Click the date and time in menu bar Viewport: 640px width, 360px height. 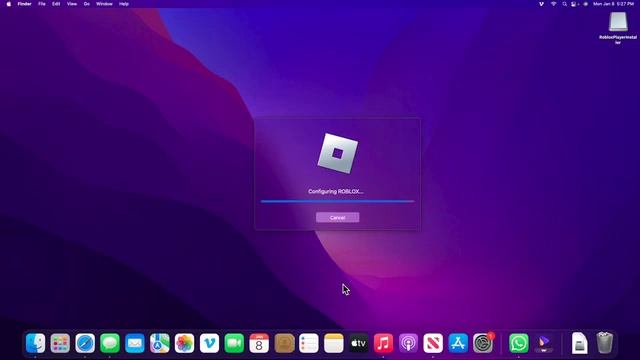click(613, 4)
